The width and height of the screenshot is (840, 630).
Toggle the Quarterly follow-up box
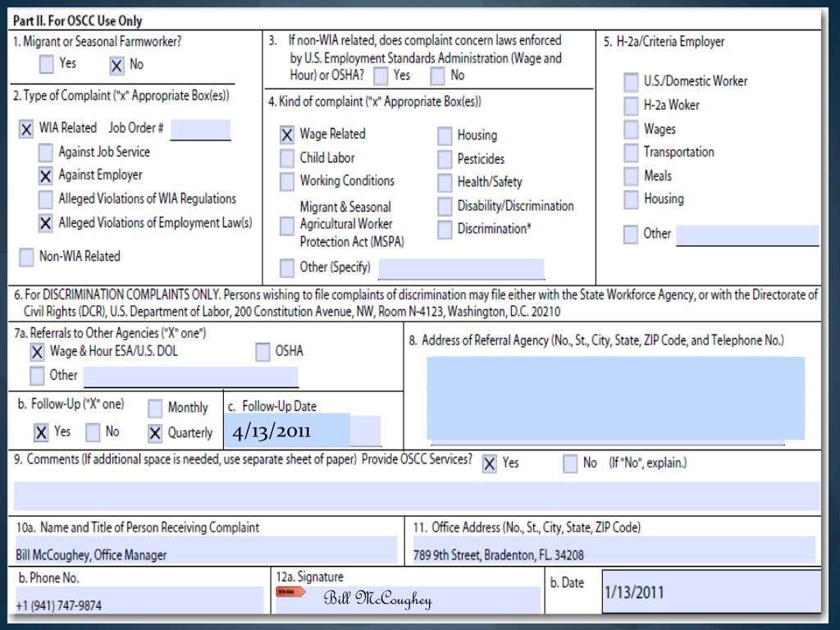155,434
